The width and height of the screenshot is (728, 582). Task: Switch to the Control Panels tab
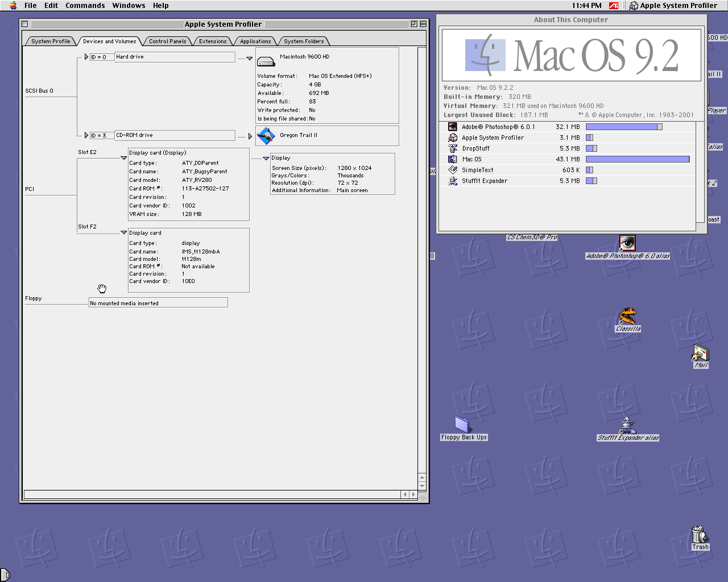click(x=167, y=41)
